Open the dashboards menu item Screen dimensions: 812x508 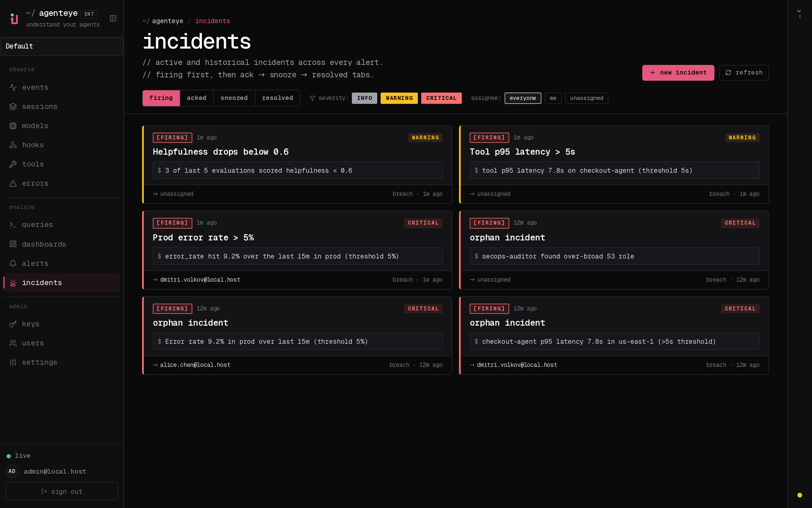[x=62, y=244]
